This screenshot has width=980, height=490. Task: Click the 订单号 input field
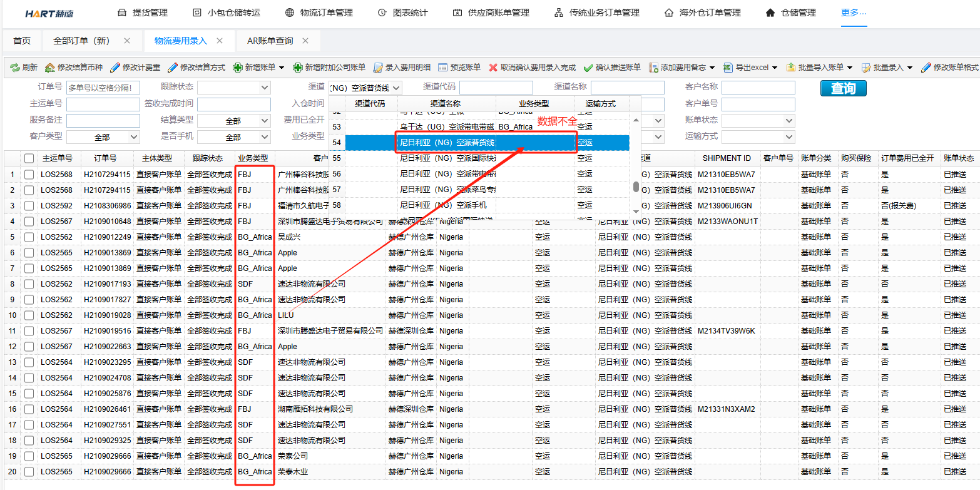[103, 88]
